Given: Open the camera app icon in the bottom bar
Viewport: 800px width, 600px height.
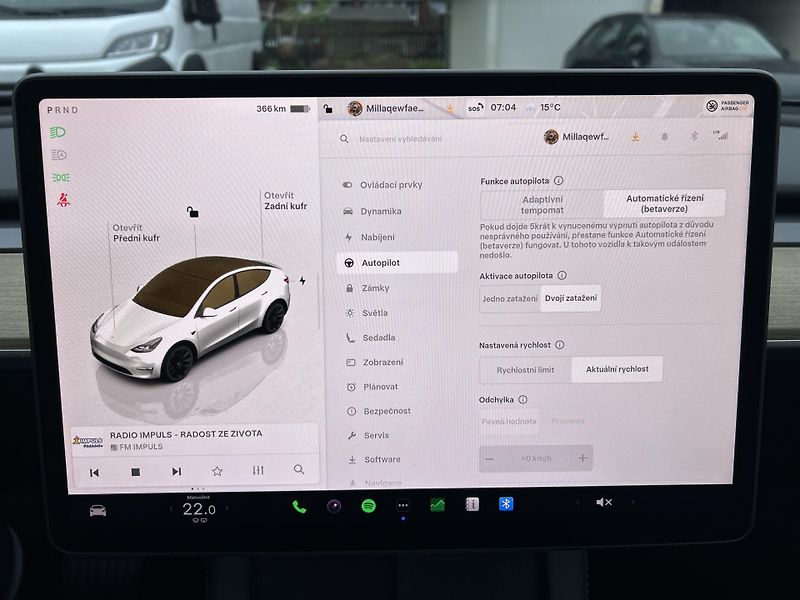Looking at the screenshot, I should [334, 506].
